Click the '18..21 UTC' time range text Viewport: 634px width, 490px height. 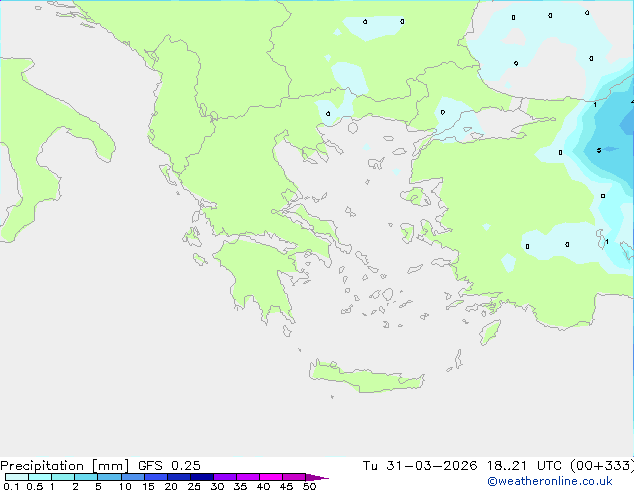pyautogui.click(x=524, y=466)
